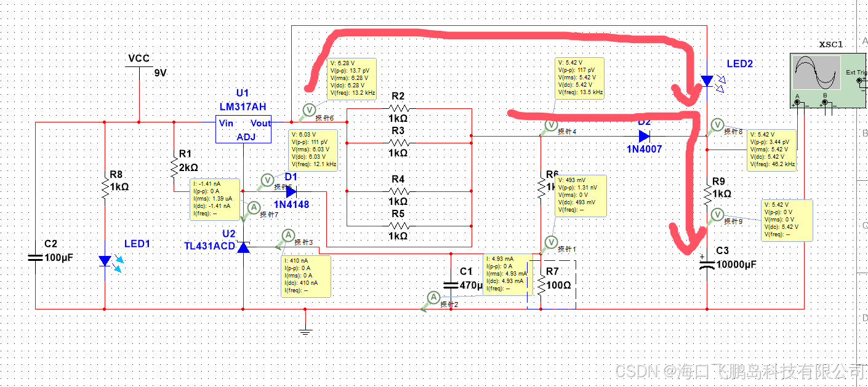Click the 1N4148 diode model label

(291, 205)
